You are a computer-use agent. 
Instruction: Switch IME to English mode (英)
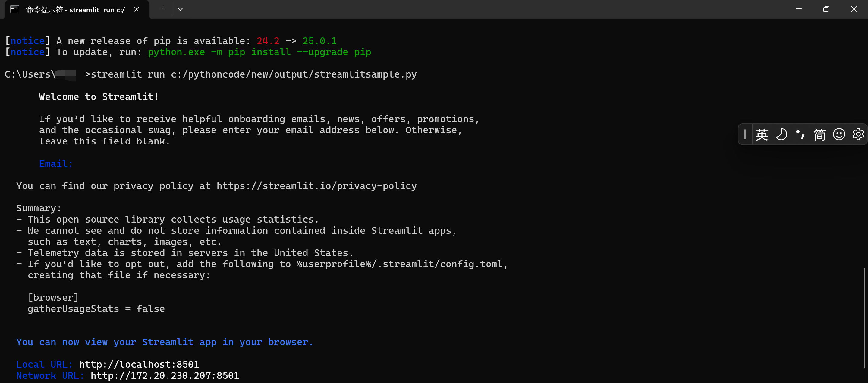click(x=762, y=135)
